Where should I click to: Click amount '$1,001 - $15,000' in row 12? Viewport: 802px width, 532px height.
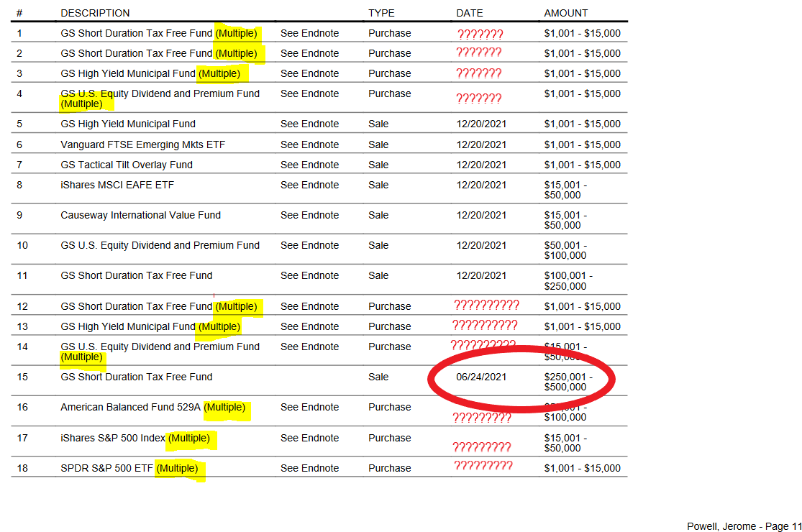click(582, 306)
